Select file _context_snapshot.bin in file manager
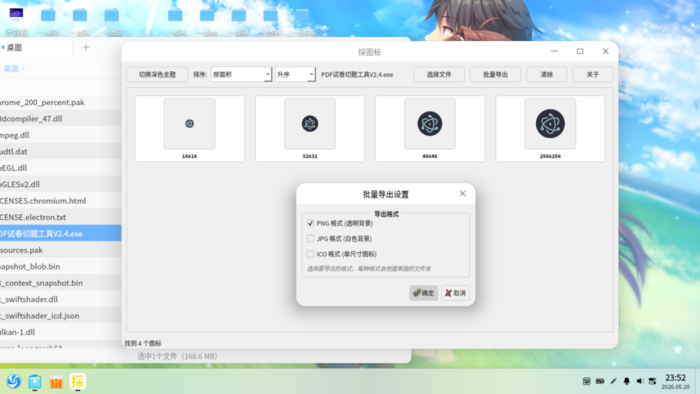 click(x=60, y=283)
